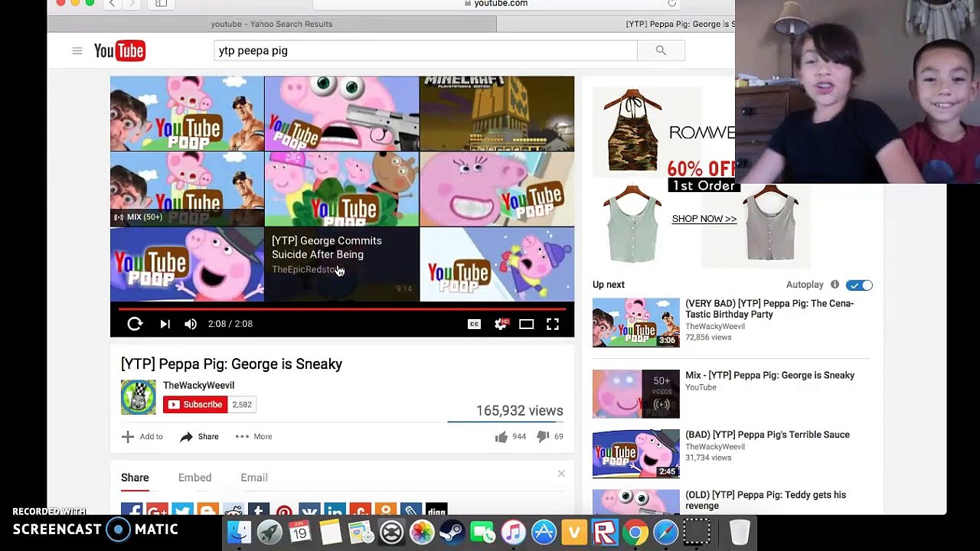Open Launchpad rocket in the Dock

point(269,531)
